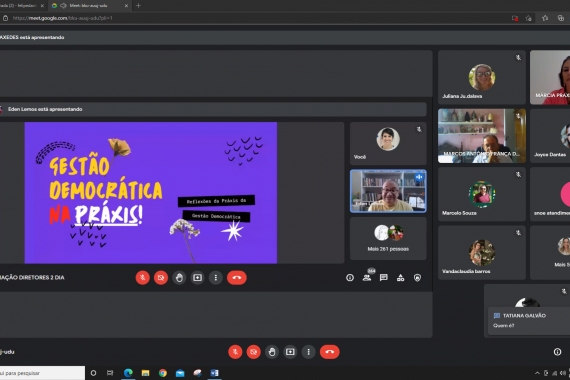Open Tatiana Galvão chat message notification
Viewport: 570px width, 380px height.
click(529, 321)
